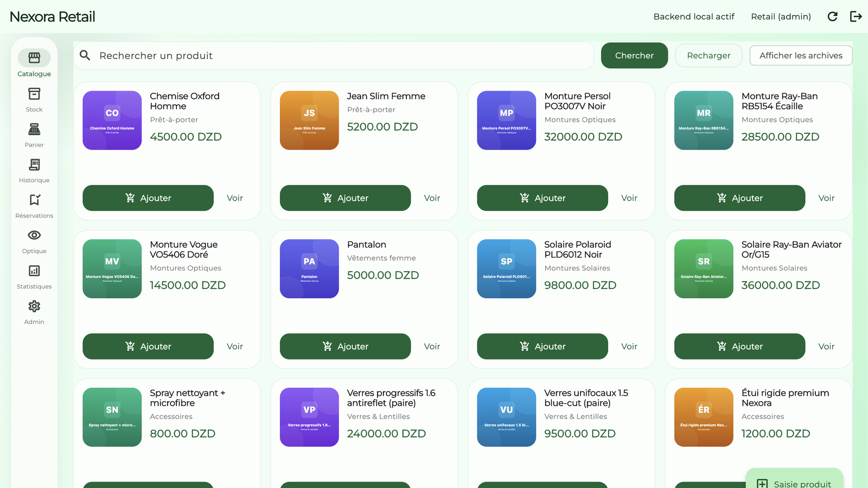
Task: Add Solaire Ray-Ban Aviator to cart
Action: 739,346
